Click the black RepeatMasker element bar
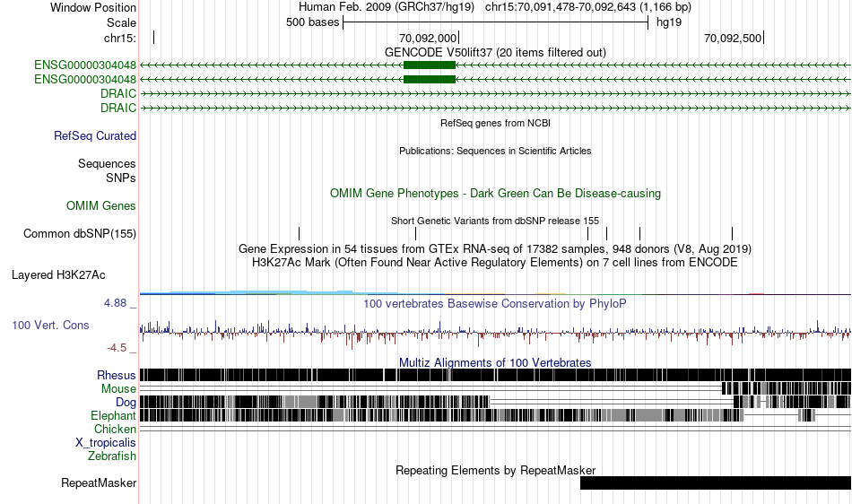The width and height of the screenshot is (852, 504). pos(715,482)
